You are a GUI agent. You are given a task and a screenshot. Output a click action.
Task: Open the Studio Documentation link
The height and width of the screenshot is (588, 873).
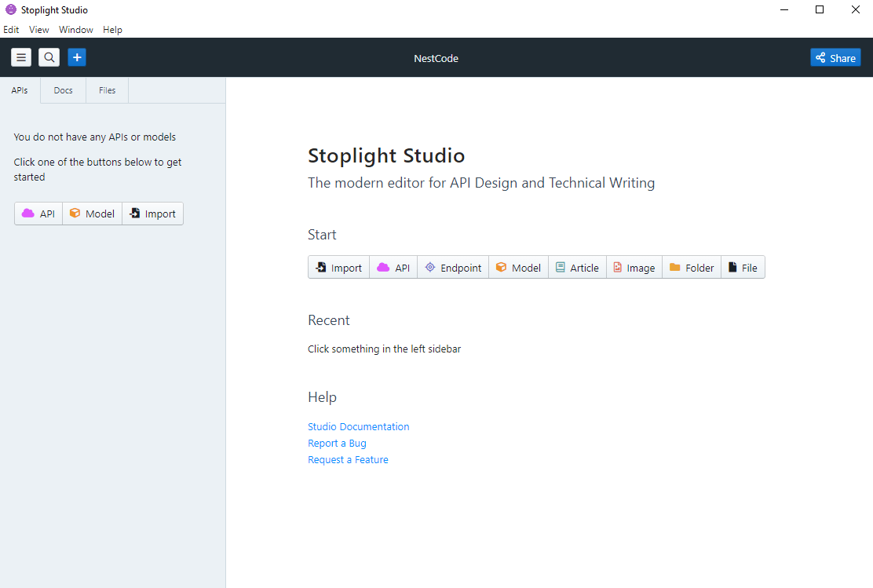(359, 426)
